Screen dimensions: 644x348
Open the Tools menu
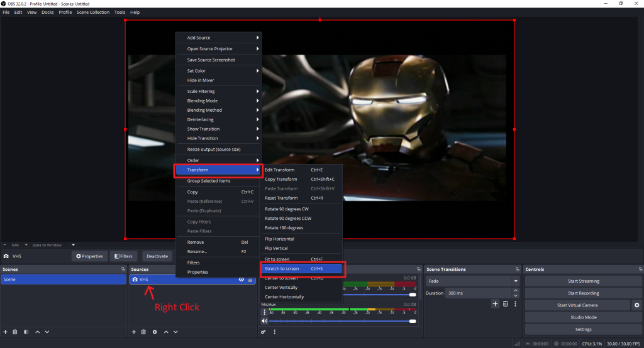pyautogui.click(x=119, y=13)
